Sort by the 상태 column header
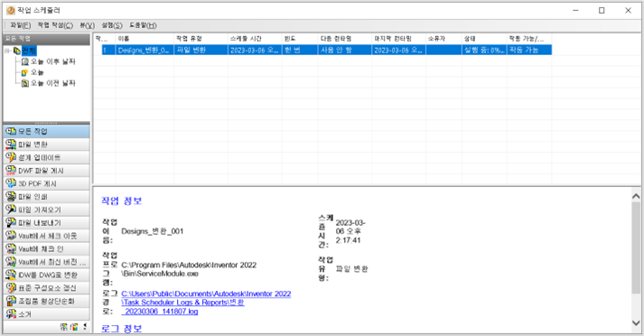 point(484,39)
